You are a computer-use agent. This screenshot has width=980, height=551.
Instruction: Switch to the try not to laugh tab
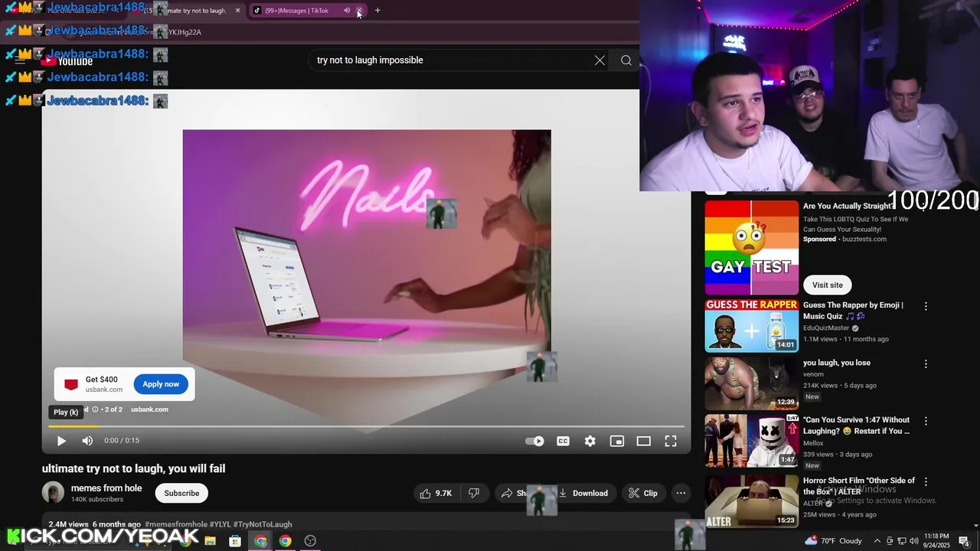191,11
